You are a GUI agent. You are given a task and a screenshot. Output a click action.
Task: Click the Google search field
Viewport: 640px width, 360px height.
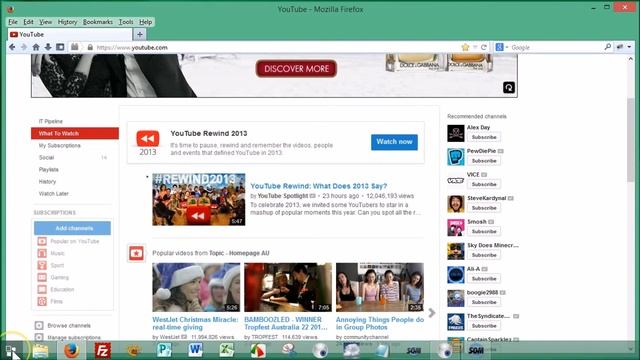click(555, 47)
